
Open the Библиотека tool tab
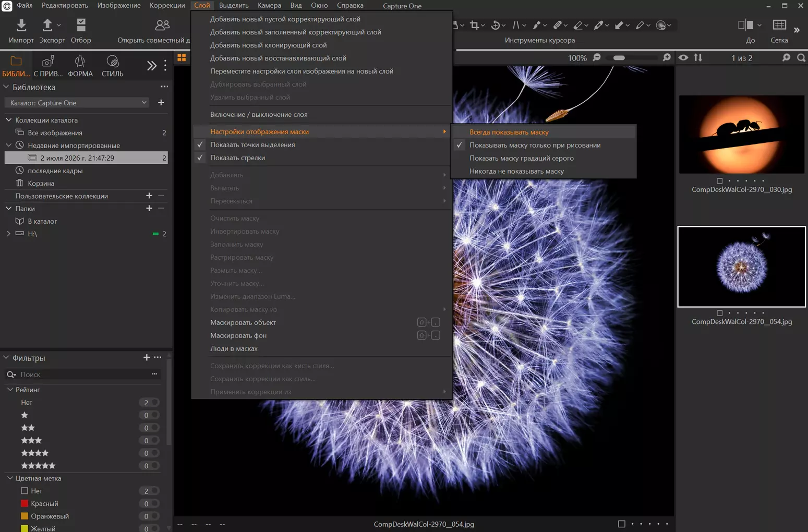16,66
